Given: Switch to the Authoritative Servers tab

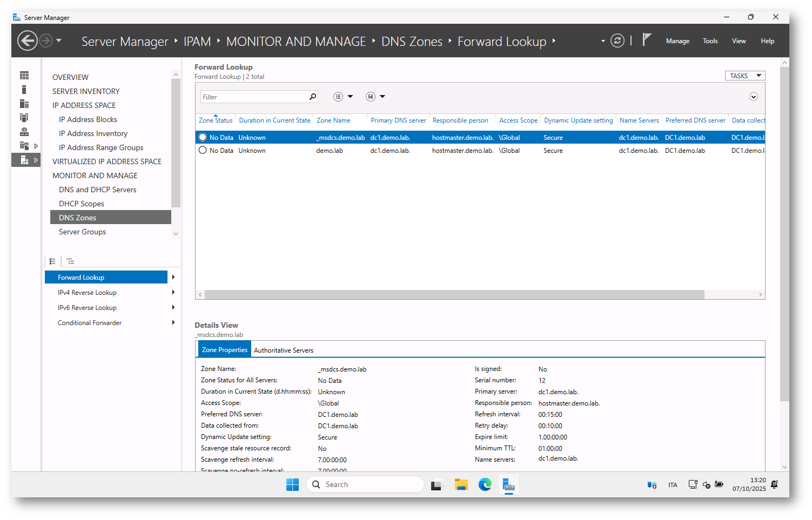Looking at the screenshot, I should (x=284, y=350).
